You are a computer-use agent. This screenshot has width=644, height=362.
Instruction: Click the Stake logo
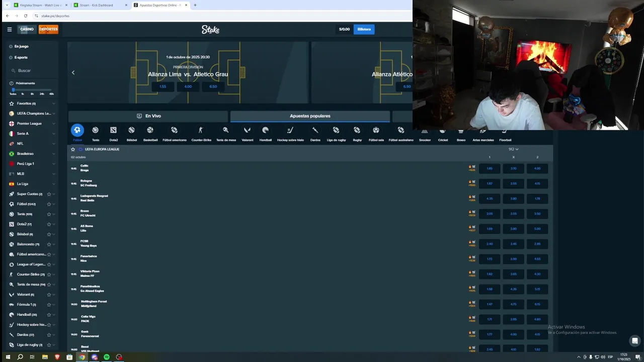[x=210, y=30]
